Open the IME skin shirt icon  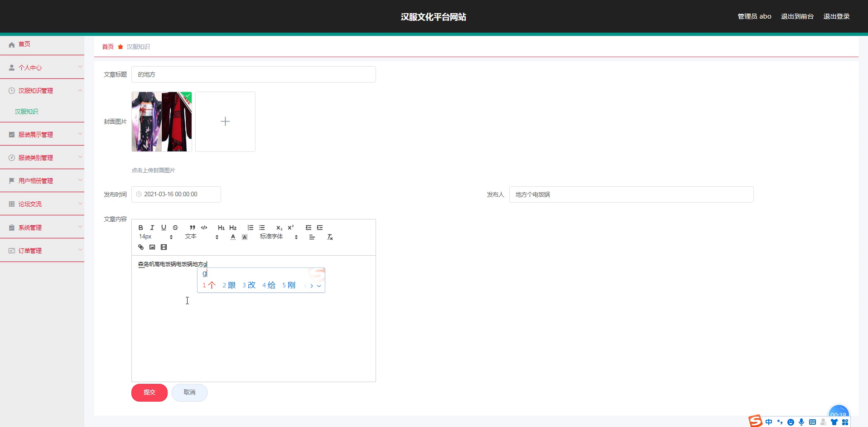834,422
